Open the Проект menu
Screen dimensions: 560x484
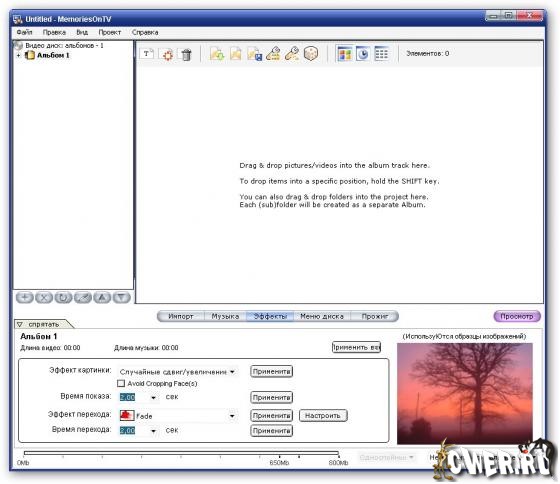point(110,32)
